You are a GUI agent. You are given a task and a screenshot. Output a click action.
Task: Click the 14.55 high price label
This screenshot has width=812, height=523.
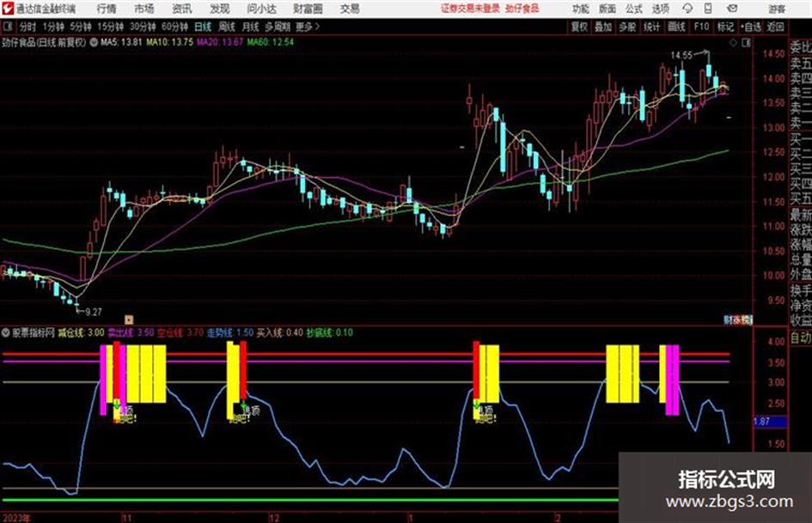tap(681, 55)
